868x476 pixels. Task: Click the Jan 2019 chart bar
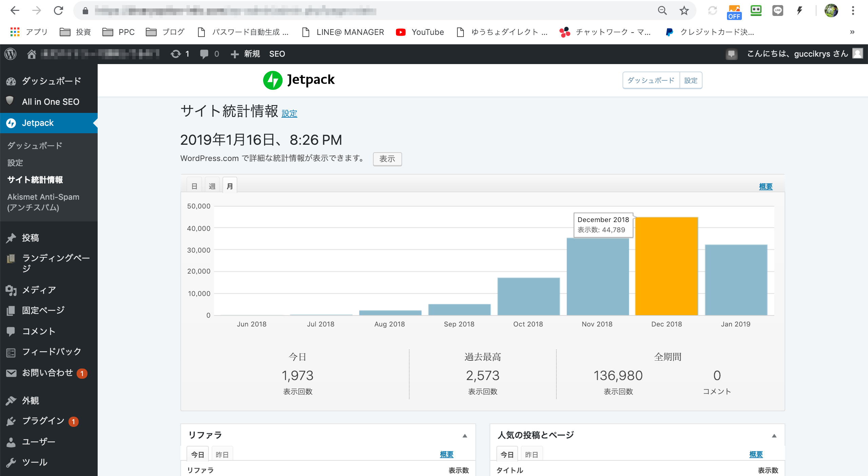click(736, 280)
